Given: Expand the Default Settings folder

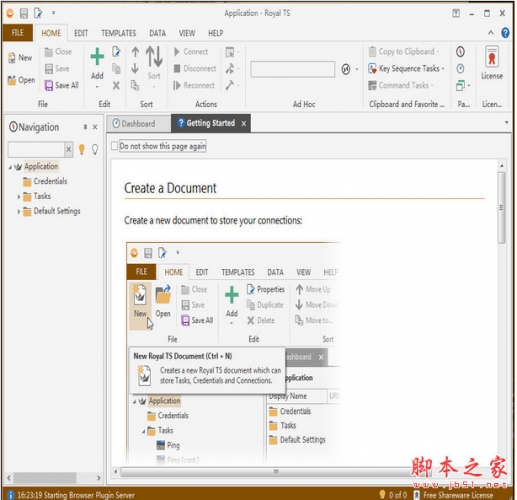Looking at the screenshot, I should [19, 212].
